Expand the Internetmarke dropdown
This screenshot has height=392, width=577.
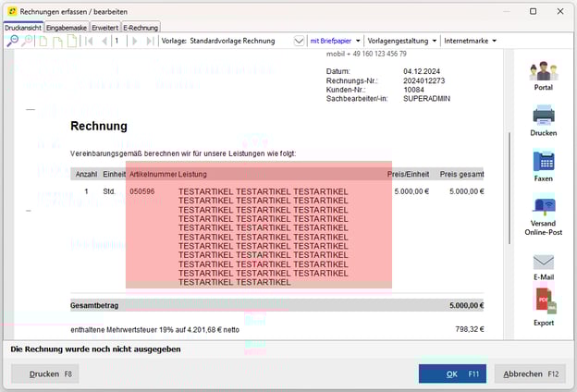click(x=470, y=42)
